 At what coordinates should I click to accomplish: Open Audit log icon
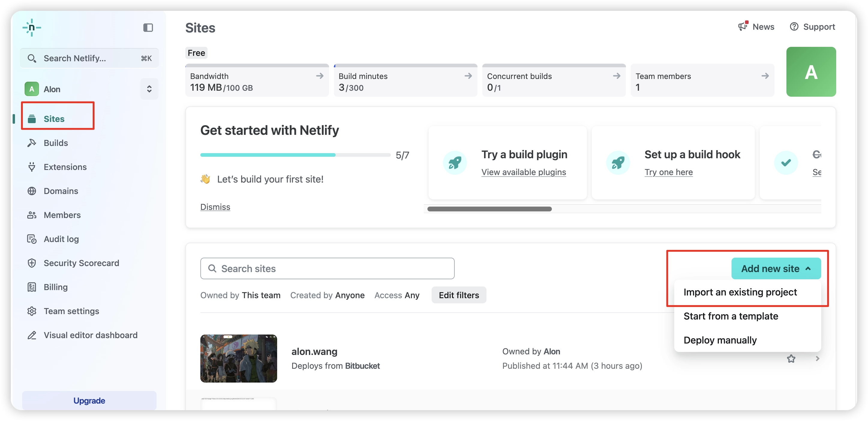(32, 239)
